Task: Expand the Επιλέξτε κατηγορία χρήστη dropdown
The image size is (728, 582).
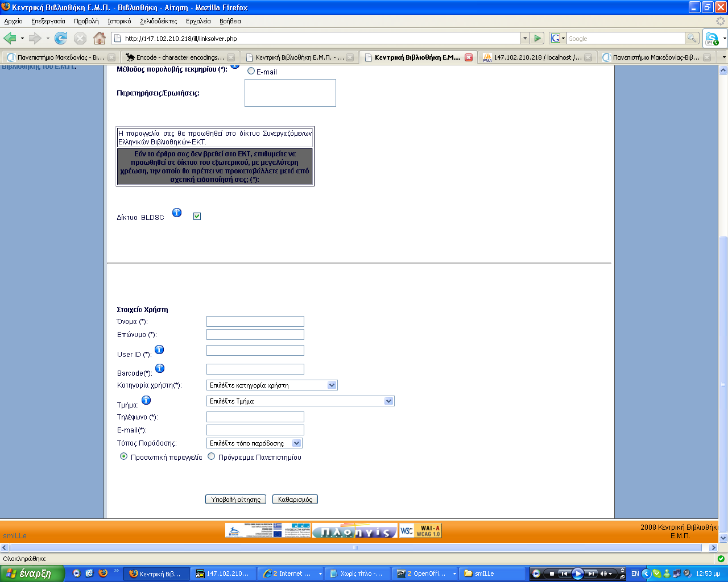Action: [x=332, y=385]
